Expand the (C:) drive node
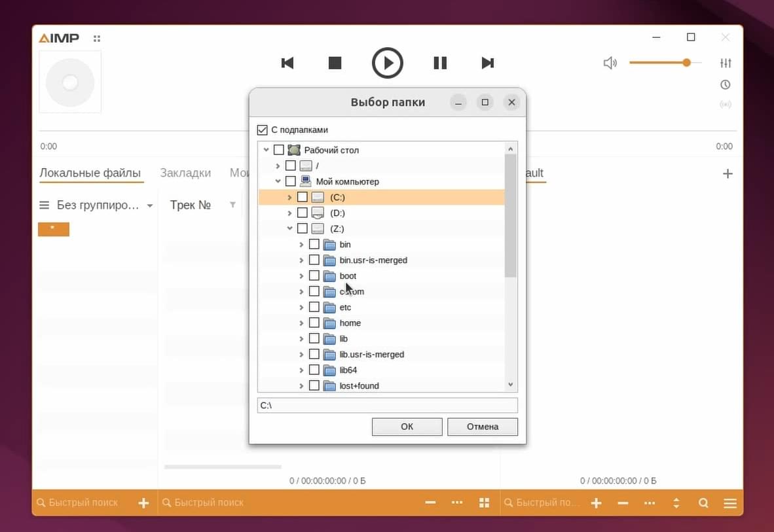 pyautogui.click(x=289, y=198)
